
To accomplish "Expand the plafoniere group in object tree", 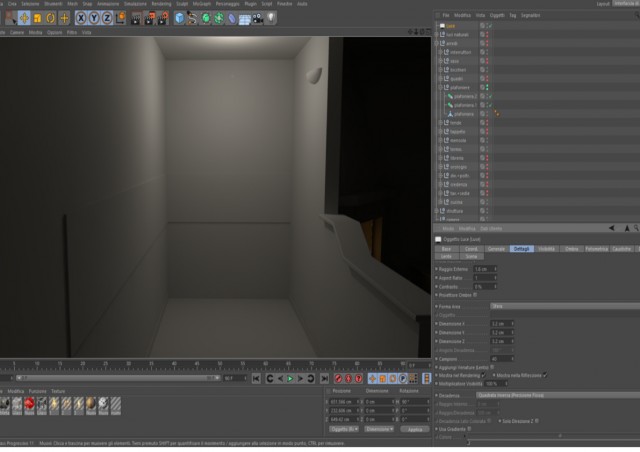I will point(441,87).
